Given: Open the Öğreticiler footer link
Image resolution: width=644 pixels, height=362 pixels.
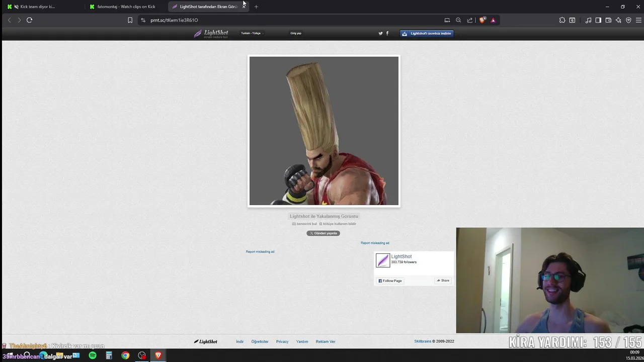Looking at the screenshot, I should (260, 341).
